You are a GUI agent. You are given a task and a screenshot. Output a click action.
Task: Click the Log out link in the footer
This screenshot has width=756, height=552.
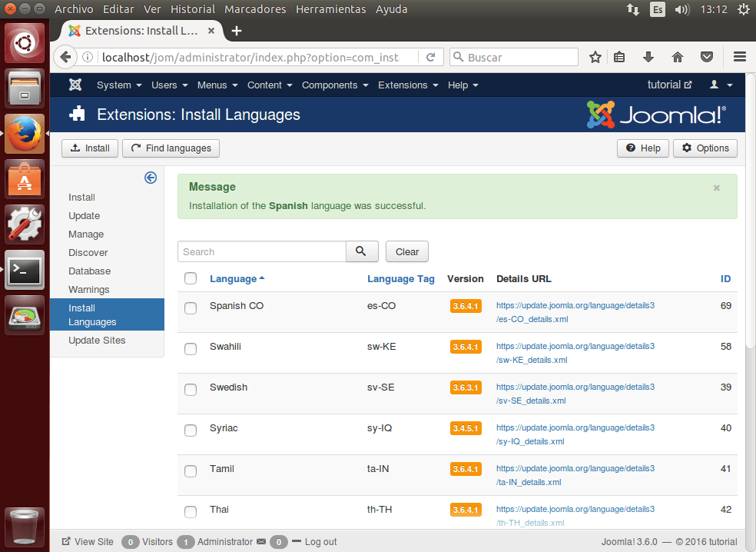pyautogui.click(x=320, y=541)
